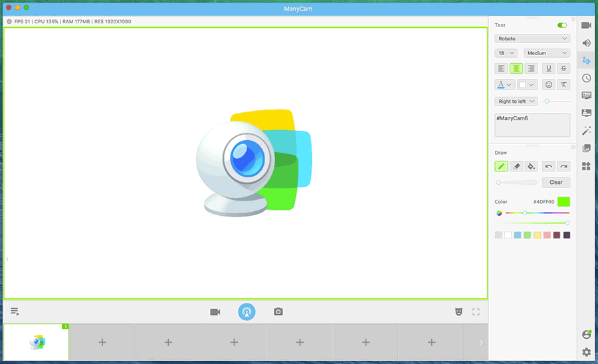This screenshot has height=364, width=598.
Task: Undo the last drawing action
Action: tap(548, 166)
